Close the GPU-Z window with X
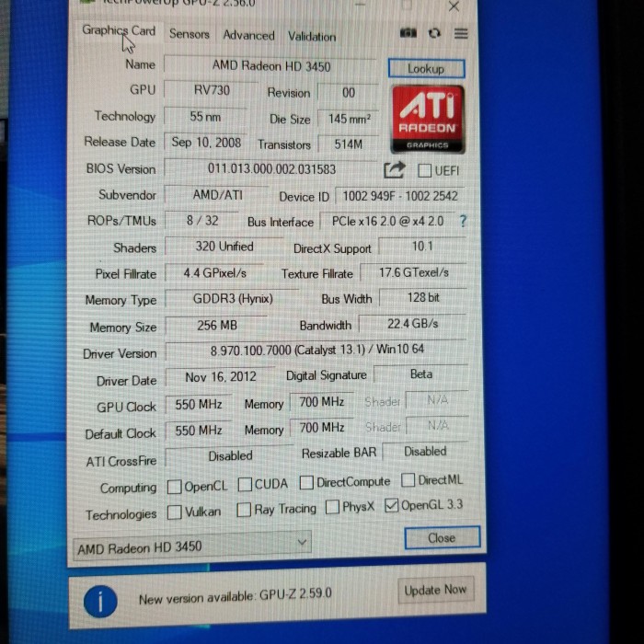This screenshot has height=644, width=644. click(454, 6)
